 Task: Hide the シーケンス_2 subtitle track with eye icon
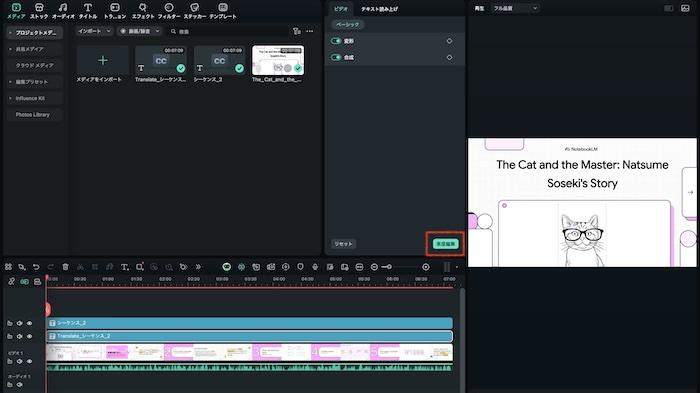point(29,323)
